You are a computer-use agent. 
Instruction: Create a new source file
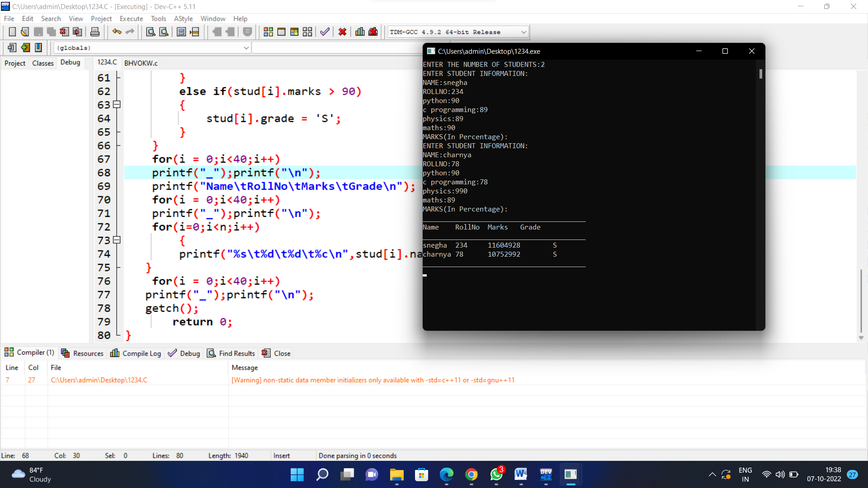tap(12, 32)
